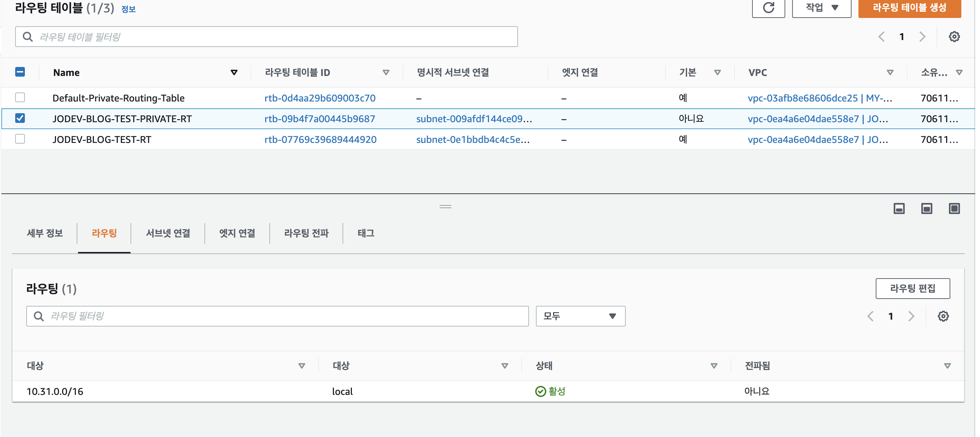Open routes panel settings gear icon

943,316
